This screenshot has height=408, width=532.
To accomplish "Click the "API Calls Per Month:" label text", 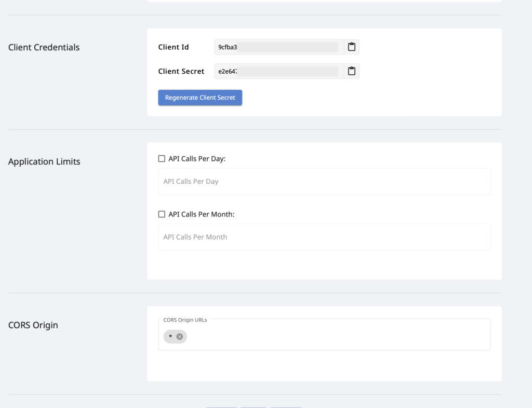I will pos(202,214).
